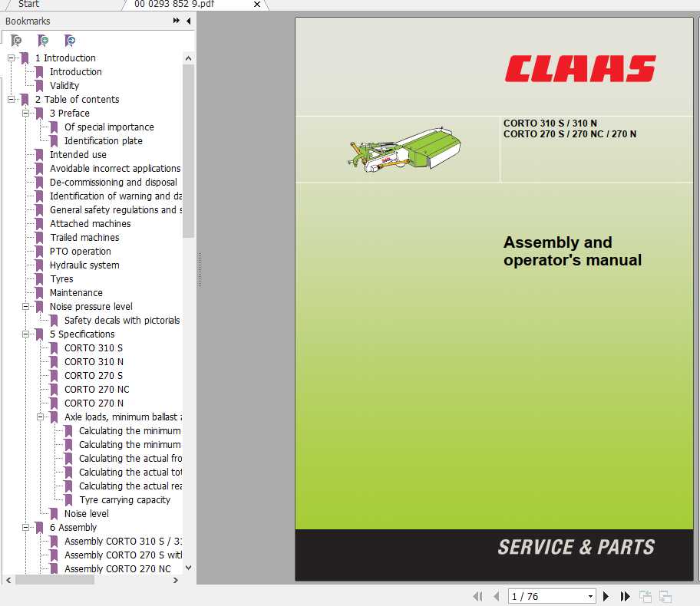The width and height of the screenshot is (700, 606).
Task: Open the Validity bookmark
Action: [x=64, y=86]
